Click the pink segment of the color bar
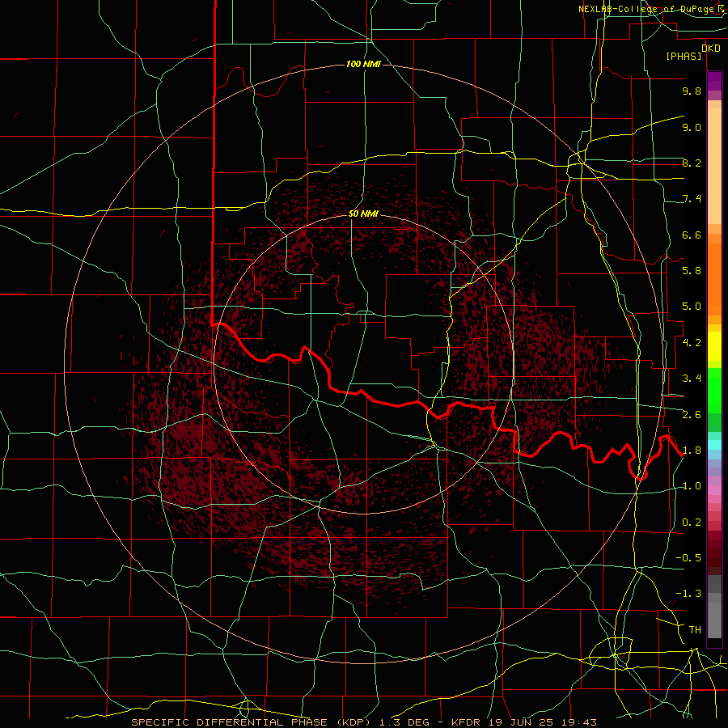728x728 pixels. (x=714, y=489)
